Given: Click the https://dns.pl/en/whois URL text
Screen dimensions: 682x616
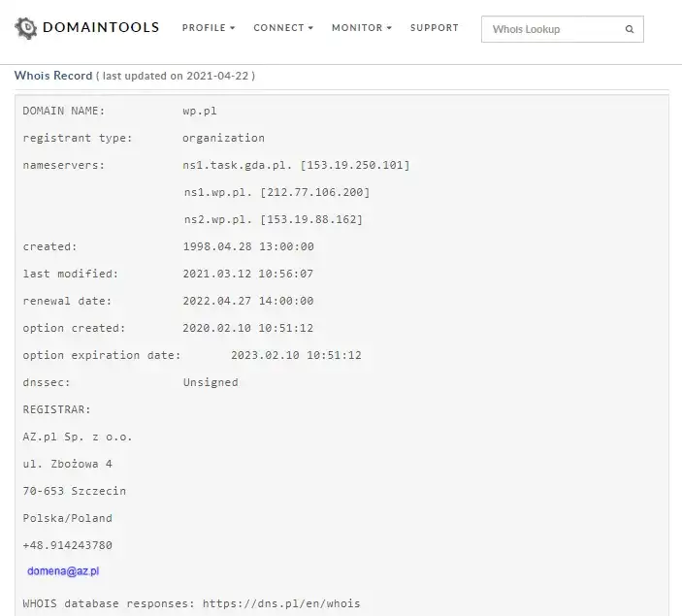Looking at the screenshot, I should pos(280,603).
